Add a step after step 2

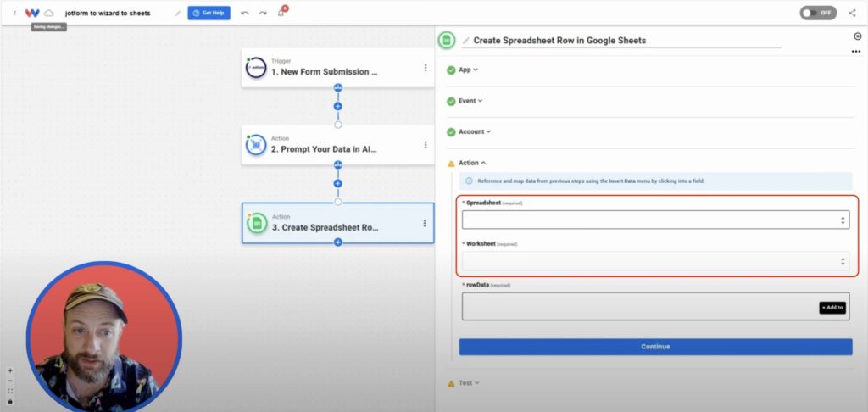coord(338,183)
